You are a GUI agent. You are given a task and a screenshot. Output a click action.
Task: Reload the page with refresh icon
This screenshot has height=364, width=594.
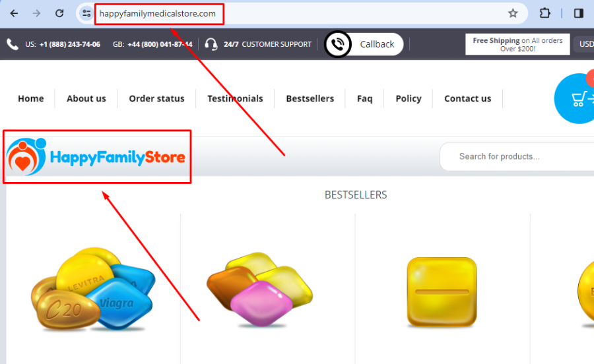[x=59, y=14]
